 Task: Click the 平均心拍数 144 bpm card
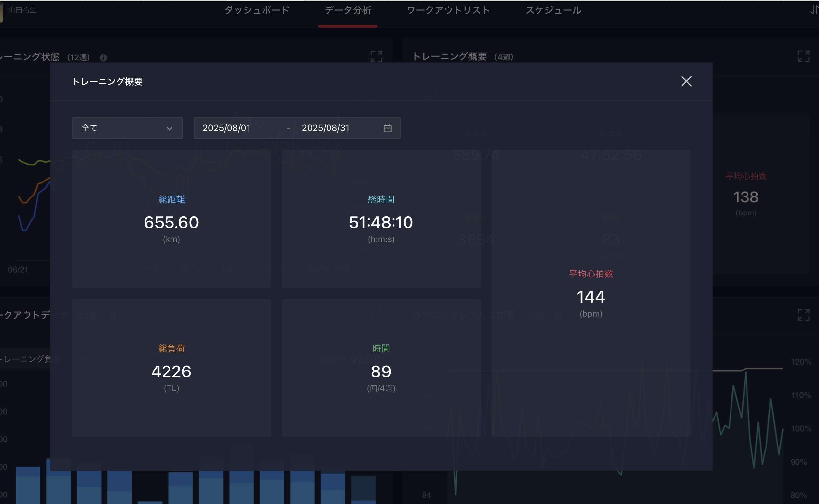coord(590,293)
